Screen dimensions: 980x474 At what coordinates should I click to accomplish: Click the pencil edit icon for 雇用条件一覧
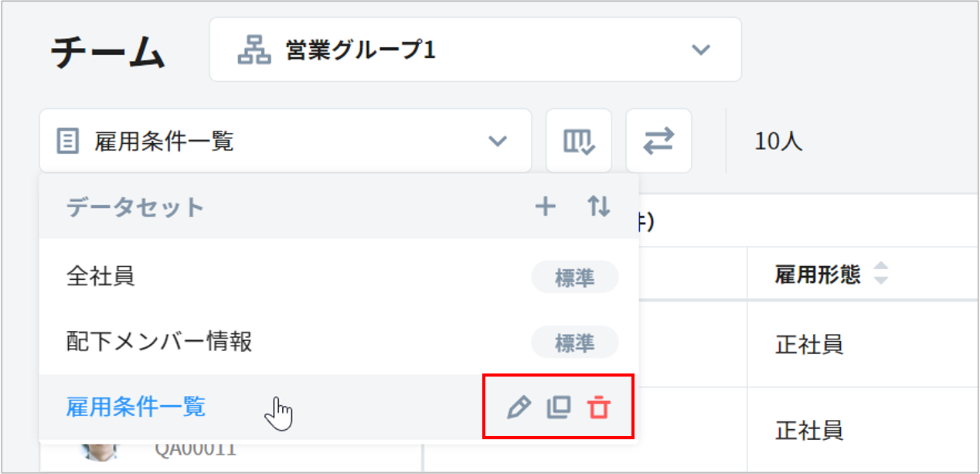(x=519, y=408)
